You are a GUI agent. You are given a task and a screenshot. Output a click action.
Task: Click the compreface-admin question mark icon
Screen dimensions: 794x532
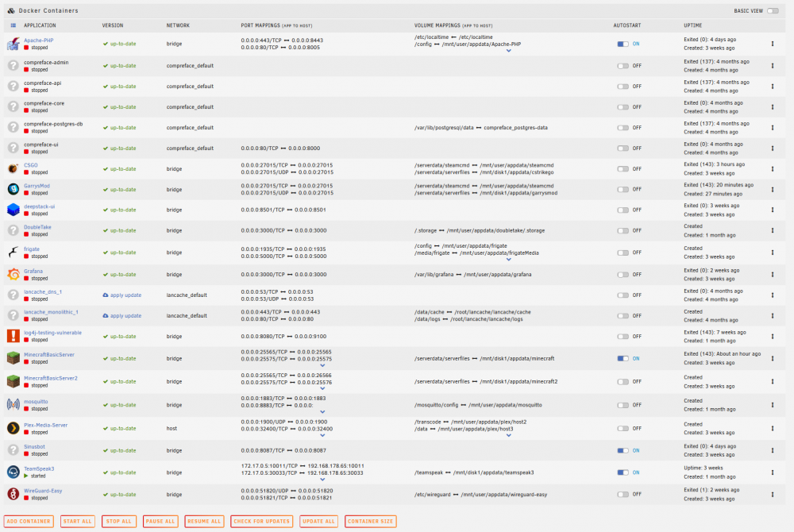13,66
